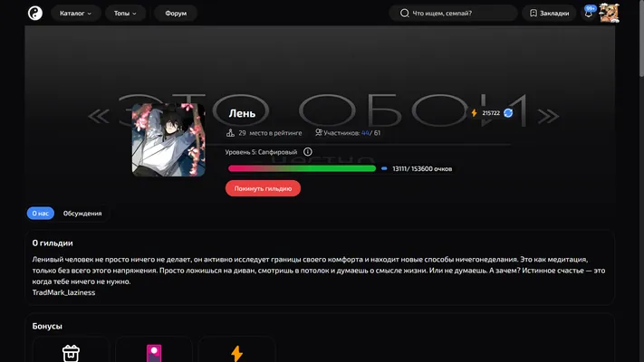This screenshot has width=644, height=362.
Task: Click the guild points progress bar
Action: tap(302, 168)
